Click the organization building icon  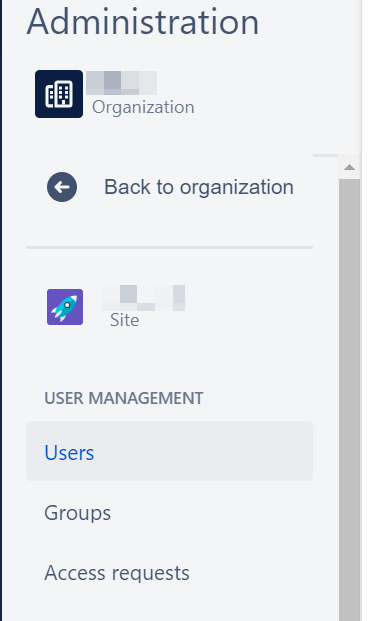pos(59,94)
